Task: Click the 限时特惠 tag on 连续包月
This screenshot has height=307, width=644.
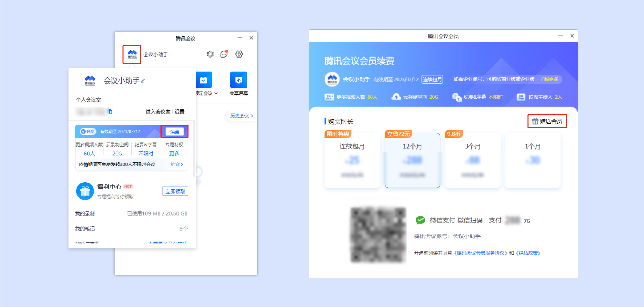Action: (x=338, y=134)
